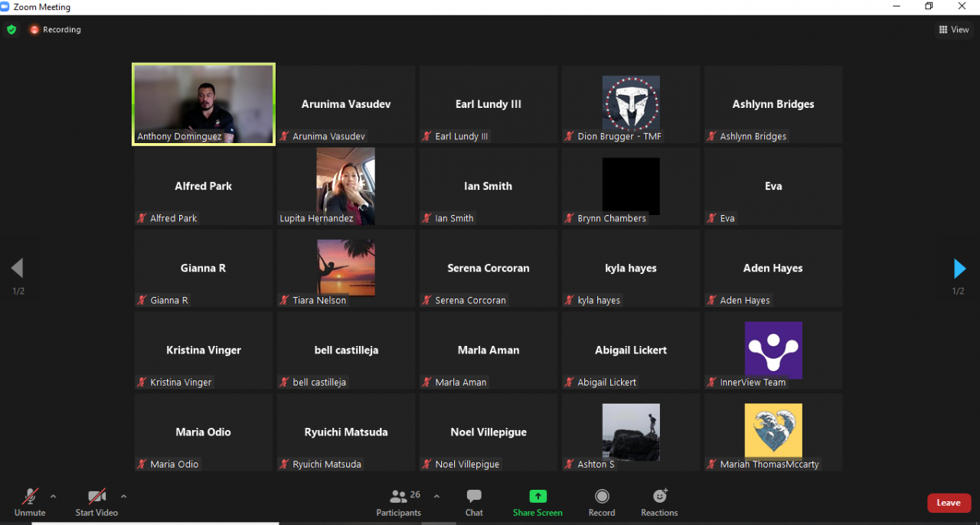Click the large Aden Hayes name
Screen dimensions: 980x525
coord(773,268)
